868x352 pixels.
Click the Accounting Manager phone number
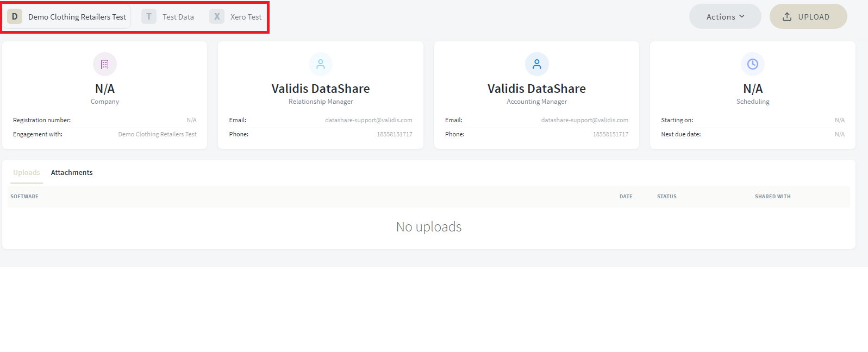click(610, 134)
